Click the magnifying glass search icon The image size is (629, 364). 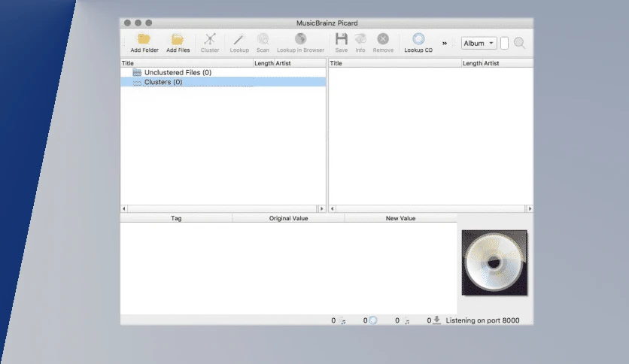click(519, 43)
